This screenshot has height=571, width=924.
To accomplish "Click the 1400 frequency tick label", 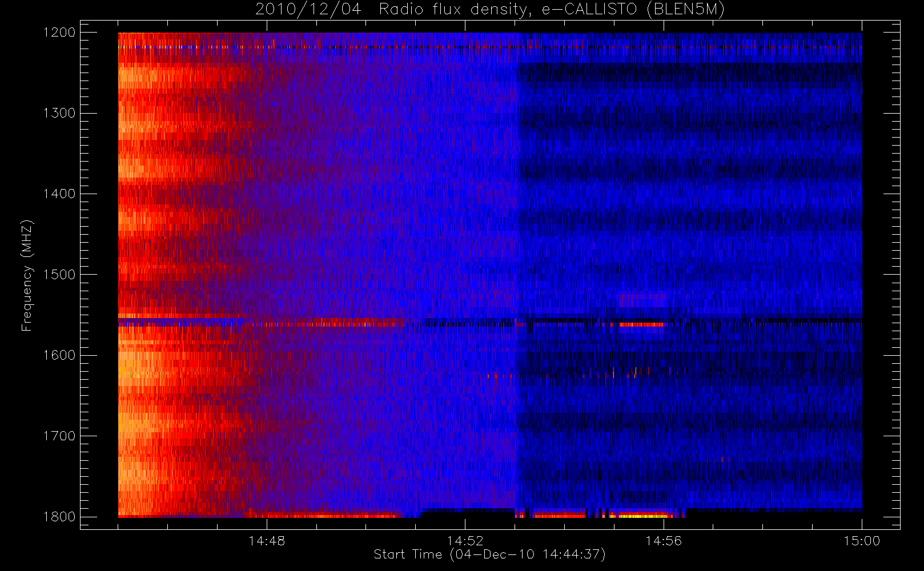I will click(x=59, y=194).
